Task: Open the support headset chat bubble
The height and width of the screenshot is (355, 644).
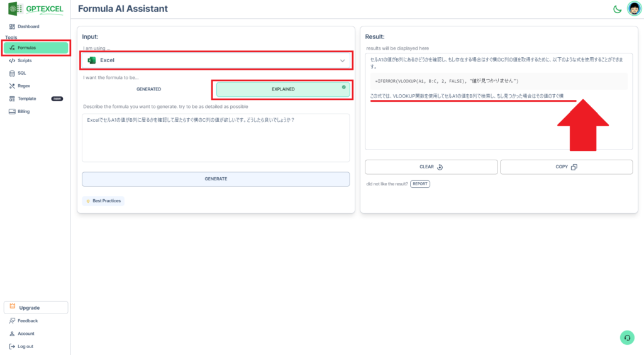Action: (627, 338)
